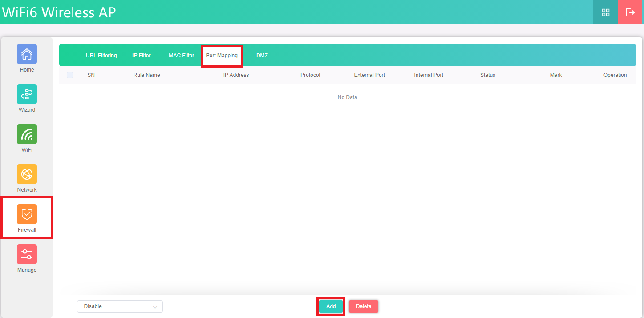Screen dimensions: 644x318
Task: Open the Manage sliders icon
Action: coord(27,254)
